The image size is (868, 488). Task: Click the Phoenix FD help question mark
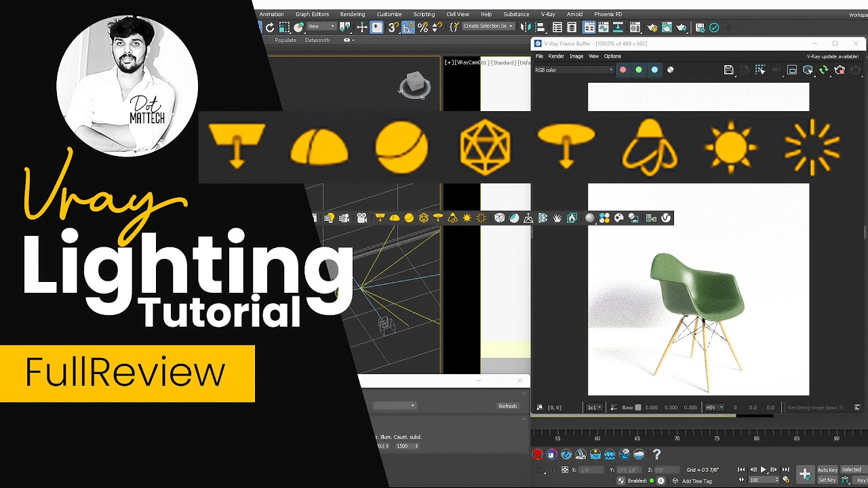click(x=657, y=454)
